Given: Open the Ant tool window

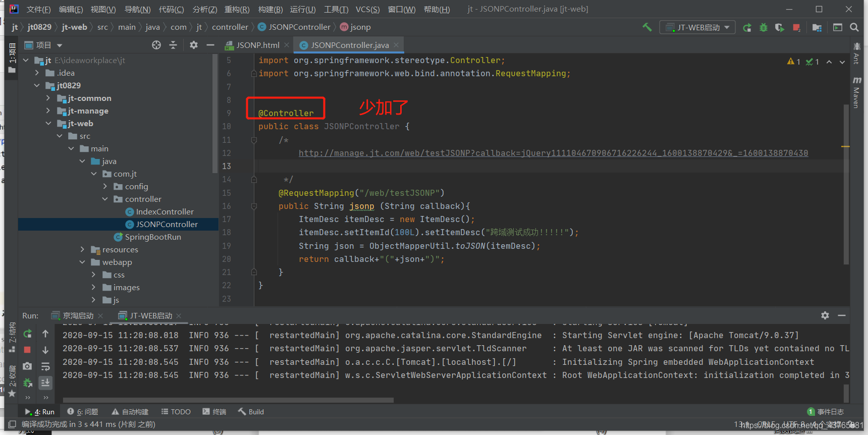Looking at the screenshot, I should point(856,53).
